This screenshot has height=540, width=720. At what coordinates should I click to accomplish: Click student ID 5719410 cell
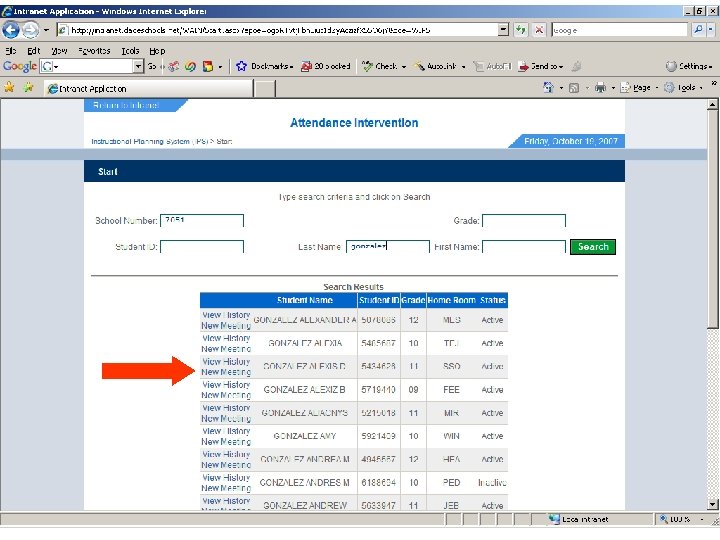point(378,390)
